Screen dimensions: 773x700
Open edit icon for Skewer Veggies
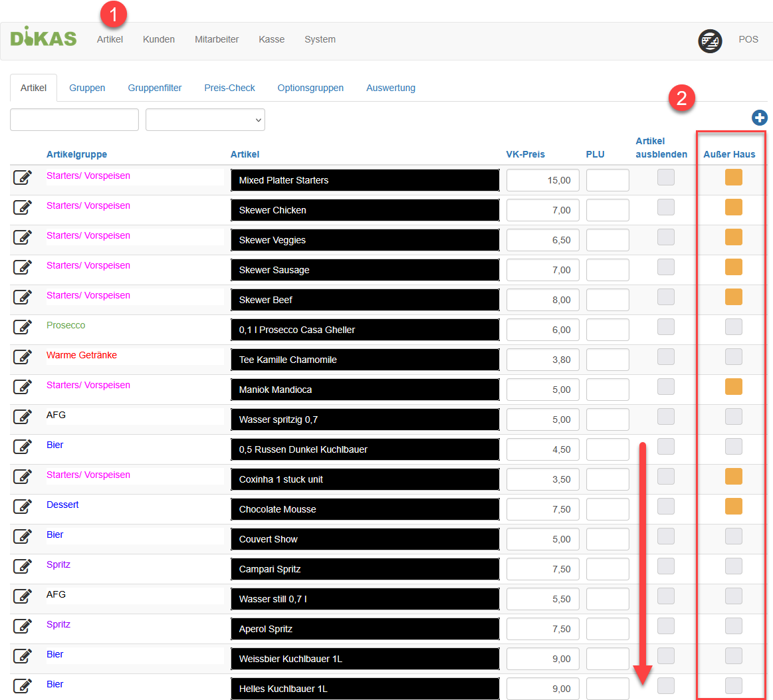click(23, 237)
